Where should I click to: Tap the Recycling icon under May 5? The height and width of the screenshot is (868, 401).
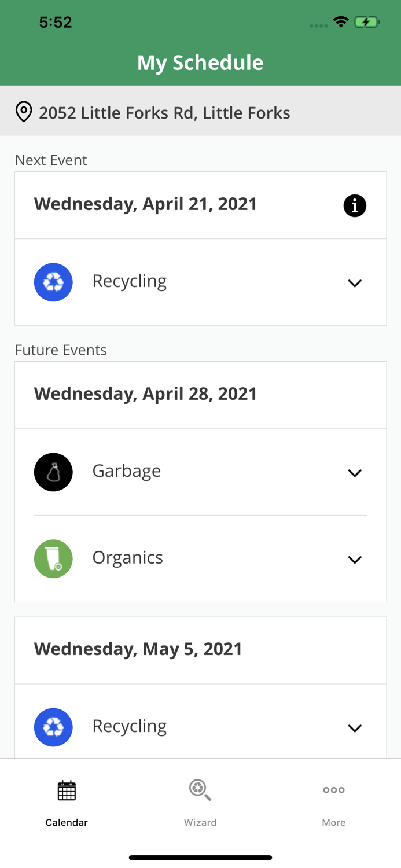point(53,727)
